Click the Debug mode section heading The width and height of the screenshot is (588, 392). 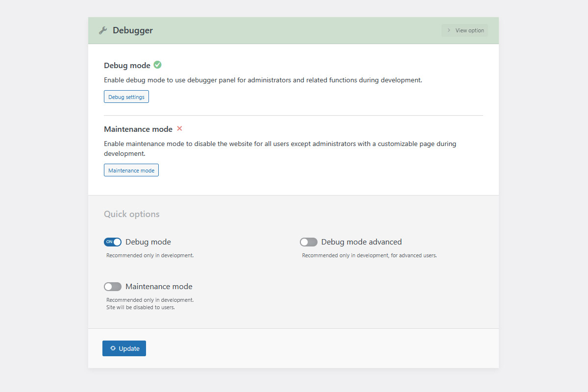127,66
